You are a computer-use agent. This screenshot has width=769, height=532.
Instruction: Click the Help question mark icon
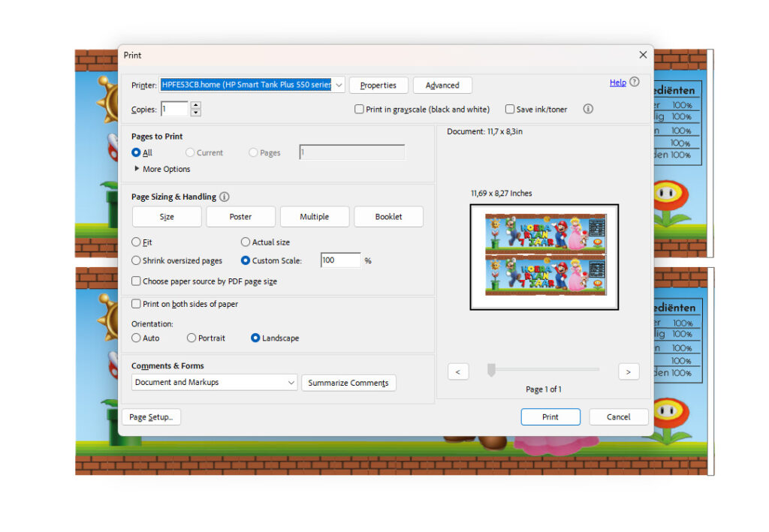(635, 83)
